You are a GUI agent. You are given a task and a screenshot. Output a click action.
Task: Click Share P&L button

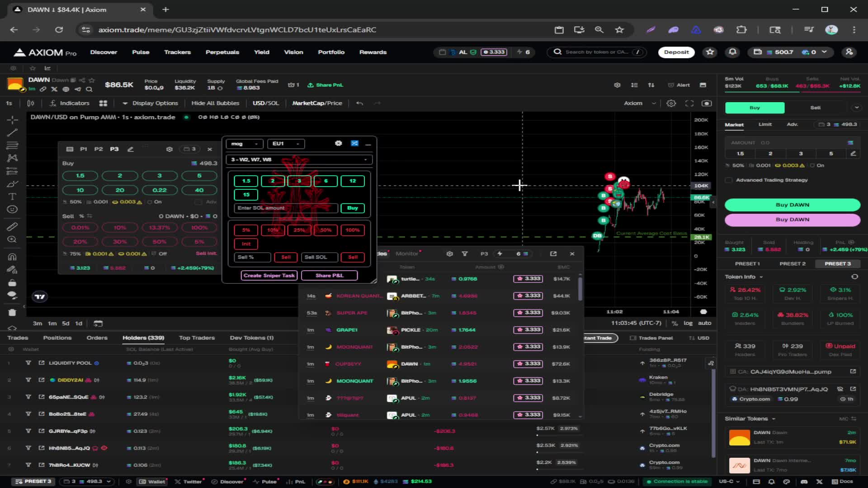click(x=330, y=275)
